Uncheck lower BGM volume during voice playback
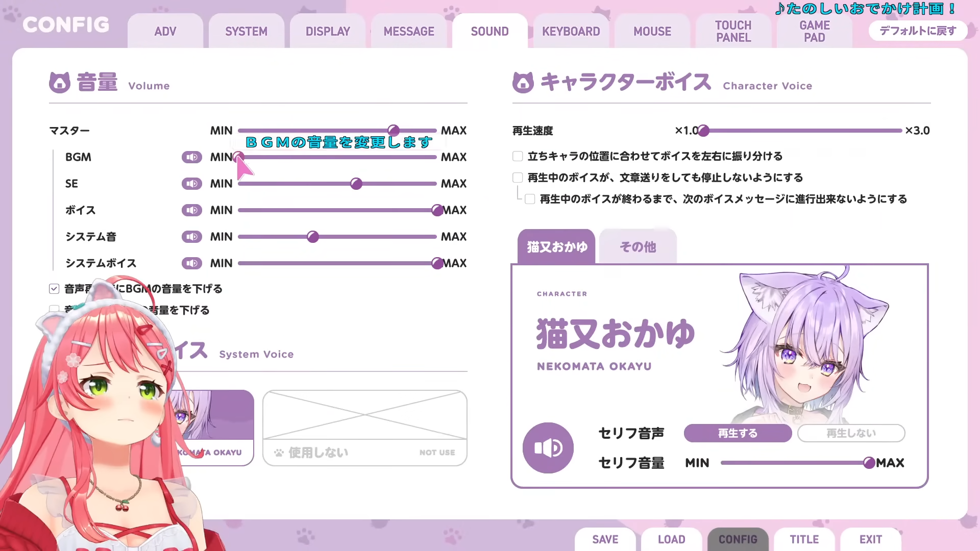This screenshot has width=980, height=551. click(54, 289)
